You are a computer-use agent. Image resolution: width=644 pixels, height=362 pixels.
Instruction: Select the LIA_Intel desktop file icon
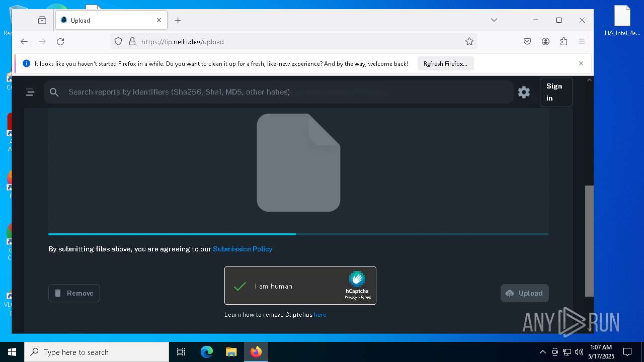[x=622, y=21]
